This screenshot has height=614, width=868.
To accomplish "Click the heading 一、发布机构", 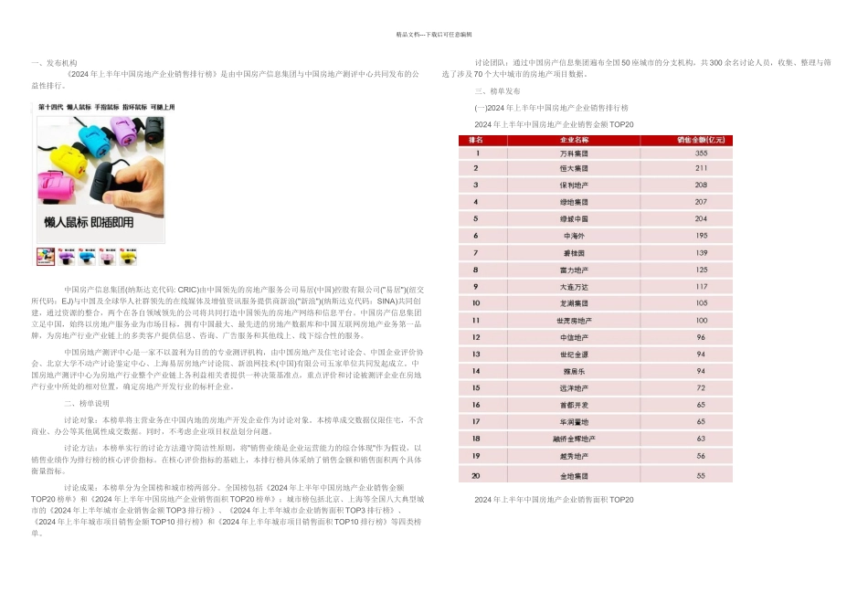I will (x=54, y=63).
